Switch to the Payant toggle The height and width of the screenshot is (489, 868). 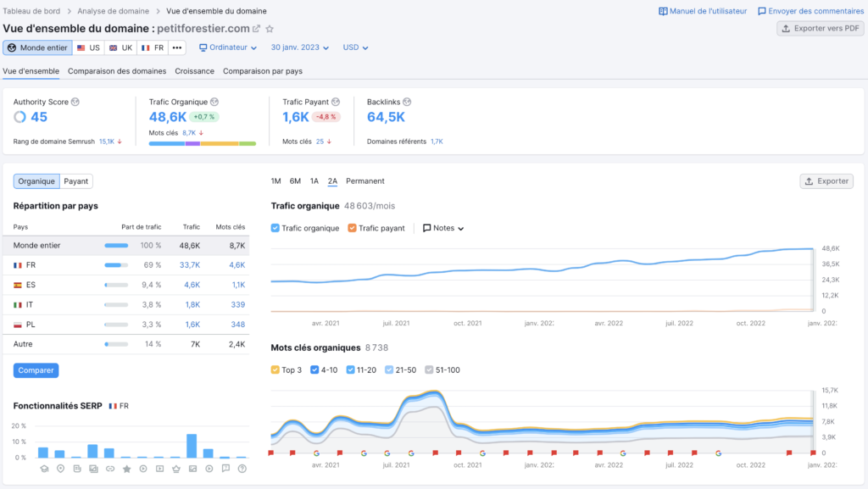point(75,181)
